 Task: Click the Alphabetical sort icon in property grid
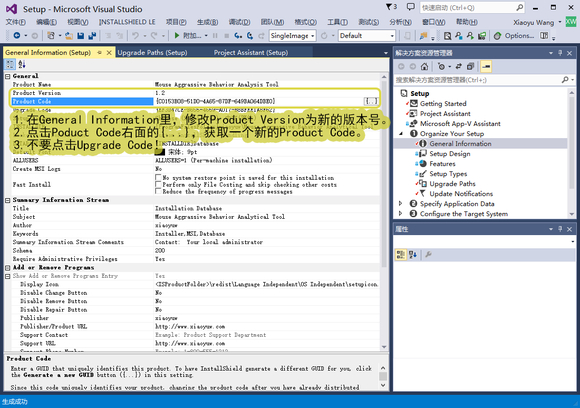pyautogui.click(x=22, y=64)
